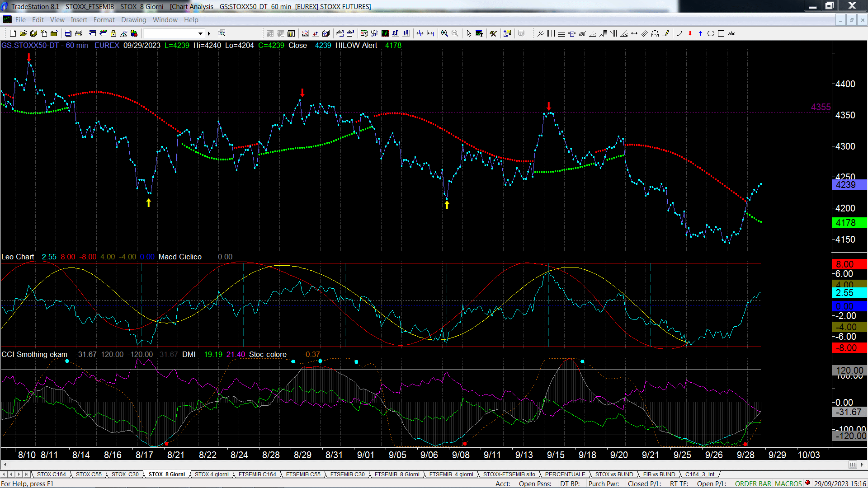
Task: Click the colored cubes icon
Action: pos(134,33)
